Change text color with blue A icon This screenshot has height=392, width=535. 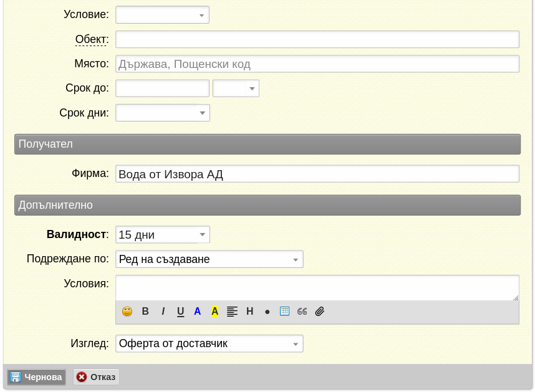(197, 311)
